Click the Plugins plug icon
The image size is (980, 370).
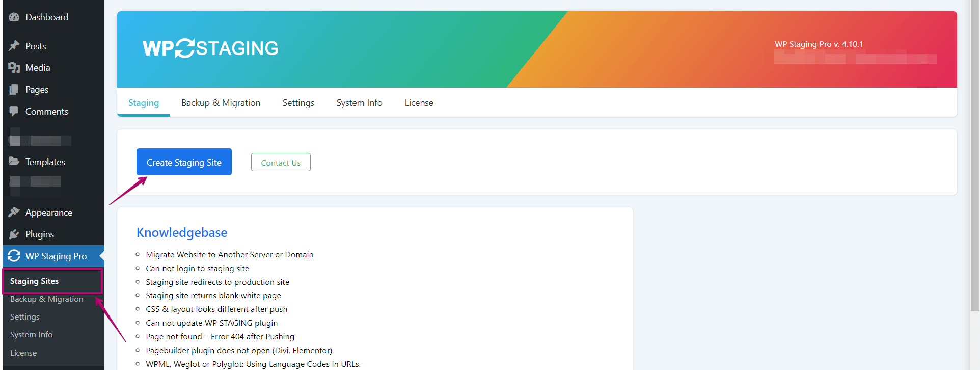14,234
